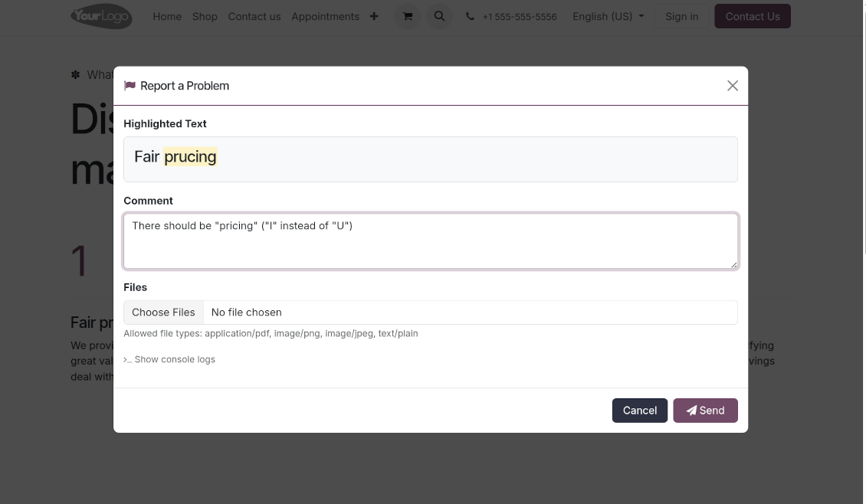Click the Cancel button
866x504 pixels.
[639, 410]
